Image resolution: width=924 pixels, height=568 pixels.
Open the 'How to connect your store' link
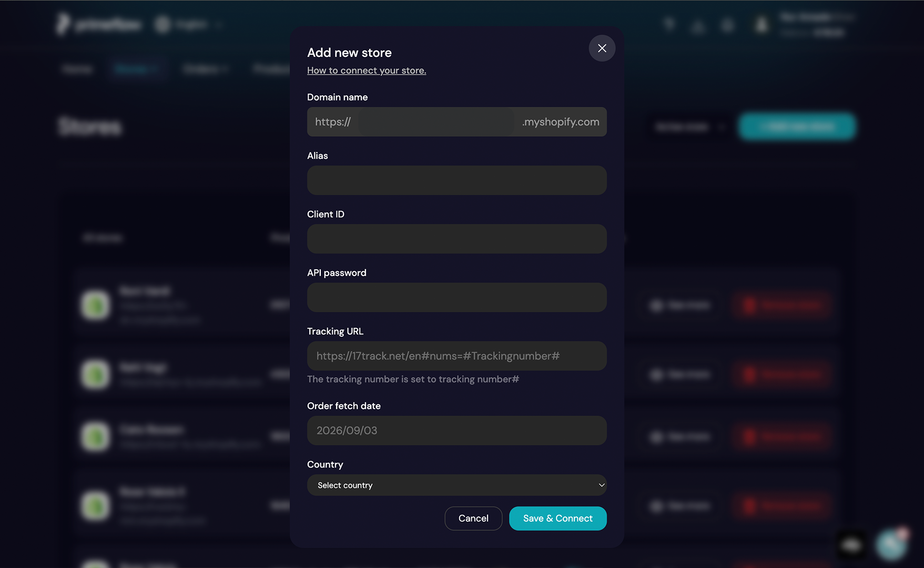tap(367, 70)
